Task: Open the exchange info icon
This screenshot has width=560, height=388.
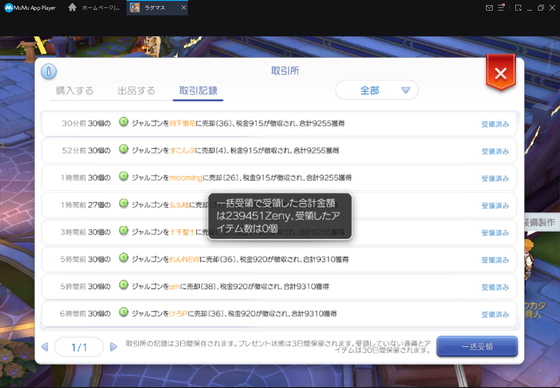Action: coord(49,71)
